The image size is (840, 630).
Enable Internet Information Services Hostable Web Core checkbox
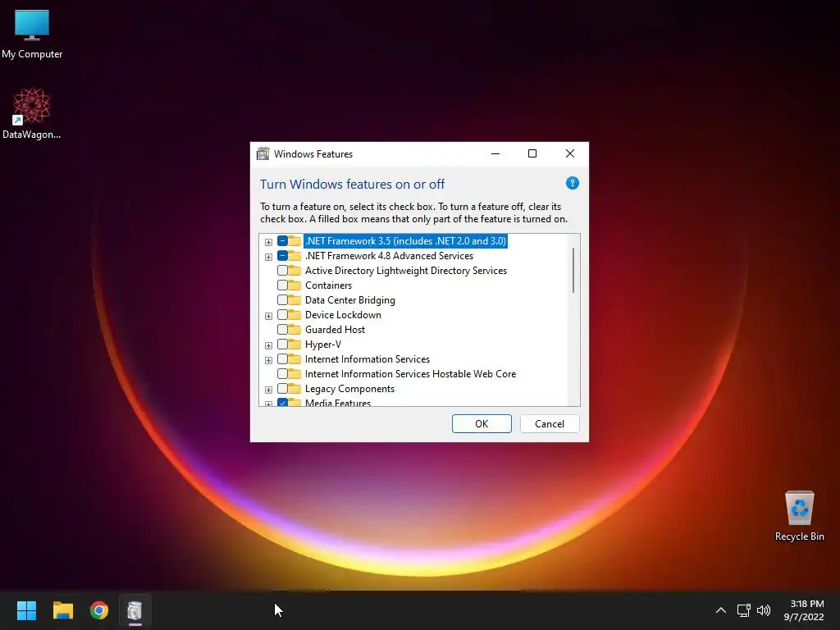point(282,373)
